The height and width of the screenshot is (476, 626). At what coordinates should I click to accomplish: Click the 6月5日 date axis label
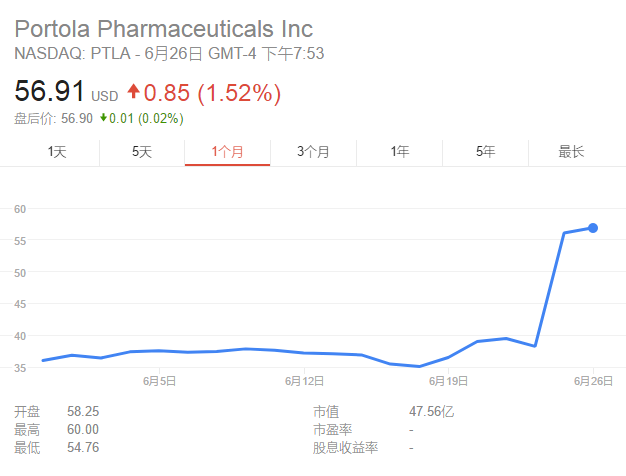[x=160, y=381]
